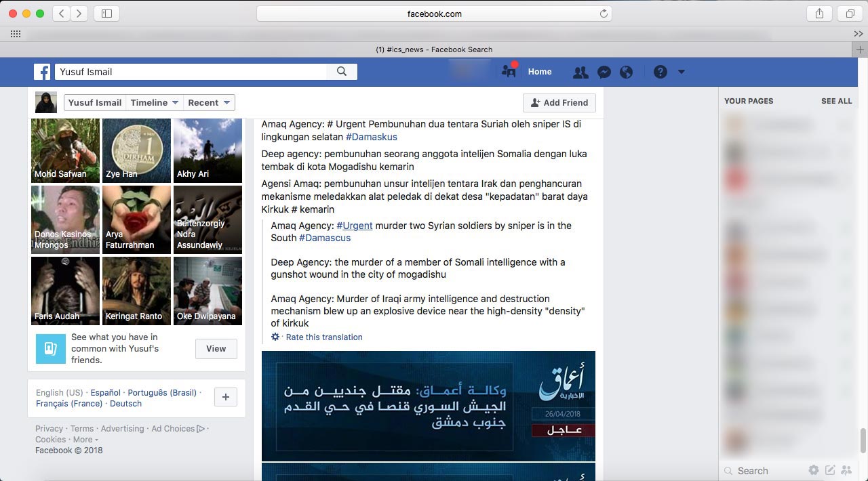Expand the Recent dropdown
The width and height of the screenshot is (868, 481).
click(209, 103)
